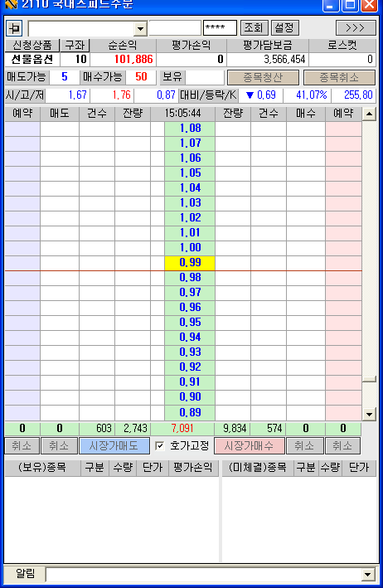Image resolution: width=383 pixels, height=588 pixels.
Task: Open the 알림 notification dropdown
Action: (368, 575)
